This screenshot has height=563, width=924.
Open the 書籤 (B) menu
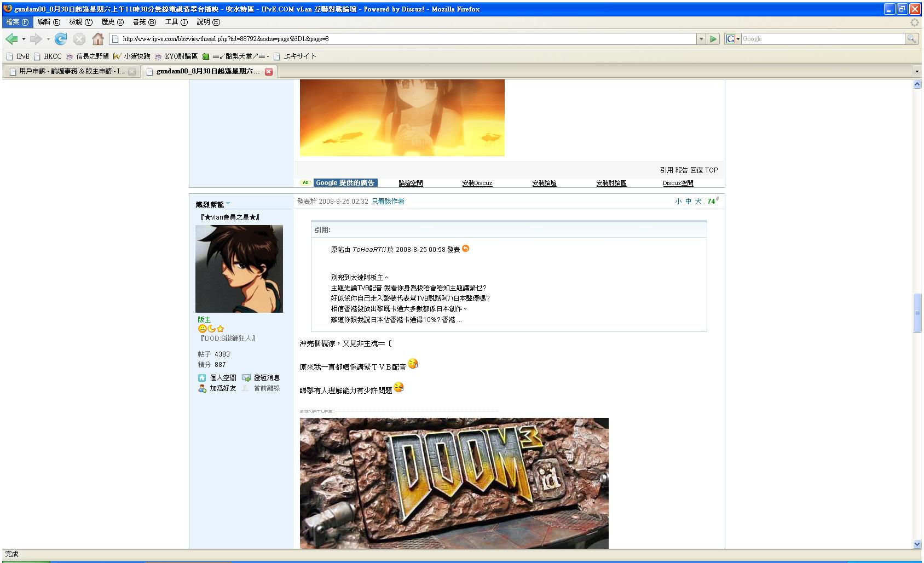145,22
